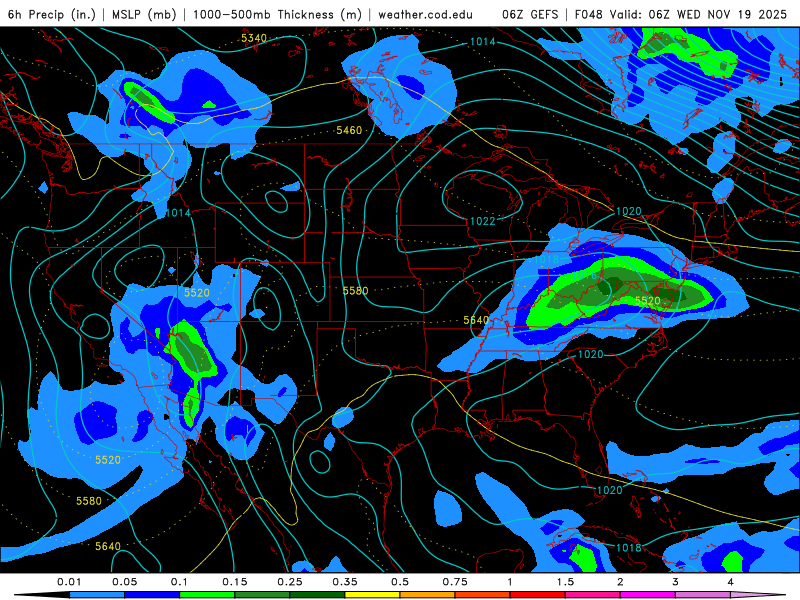Click the '1016' isobar label over Ohio
Screen dimensions: 800x600
pyautogui.click(x=585, y=276)
